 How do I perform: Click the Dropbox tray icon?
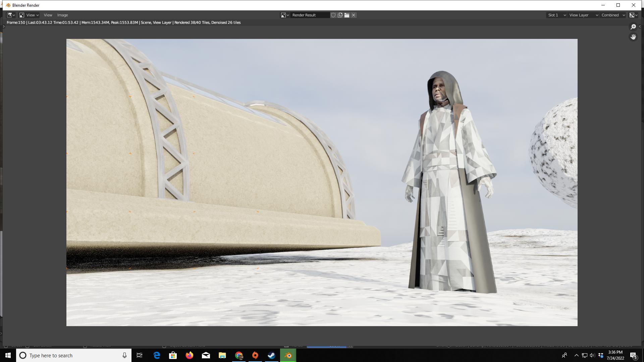pos(601,355)
